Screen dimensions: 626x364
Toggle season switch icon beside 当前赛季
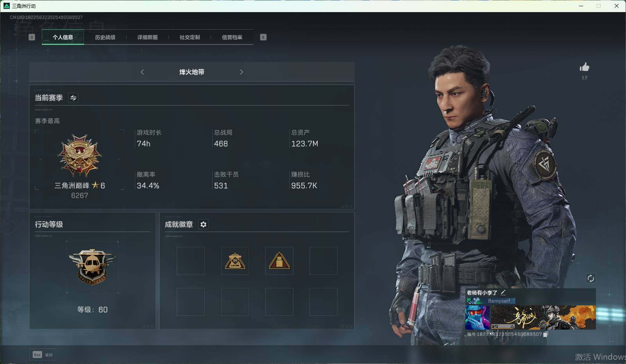[x=73, y=98]
